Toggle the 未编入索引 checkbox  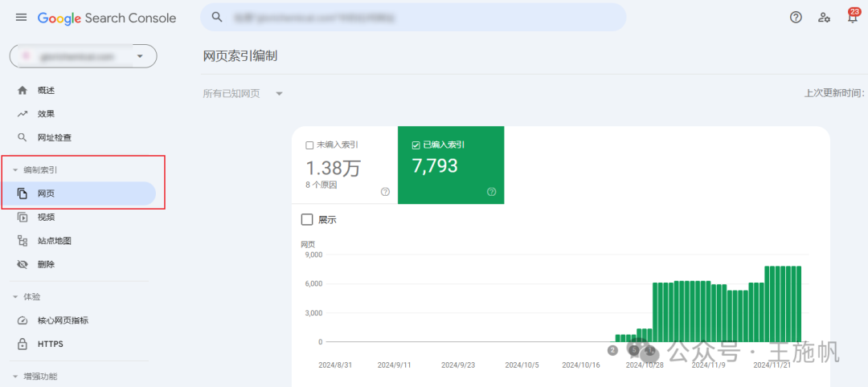[x=309, y=145]
